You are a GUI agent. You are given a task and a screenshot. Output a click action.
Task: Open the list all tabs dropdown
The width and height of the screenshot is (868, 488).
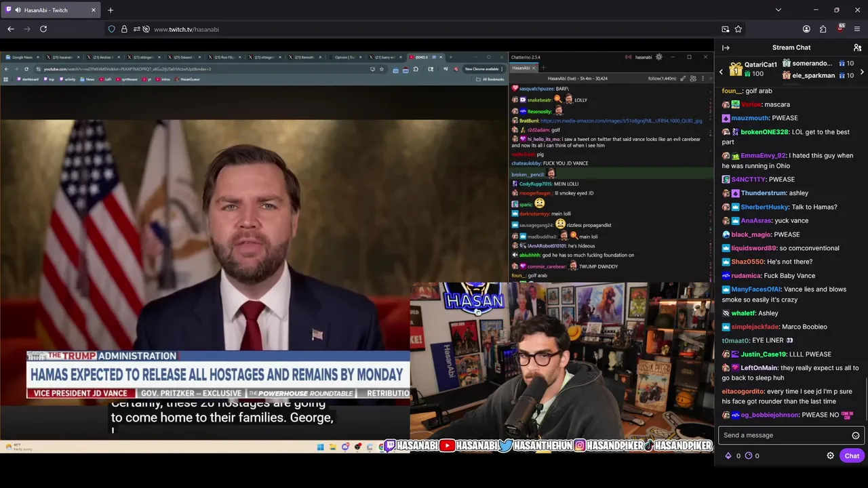[x=778, y=10]
